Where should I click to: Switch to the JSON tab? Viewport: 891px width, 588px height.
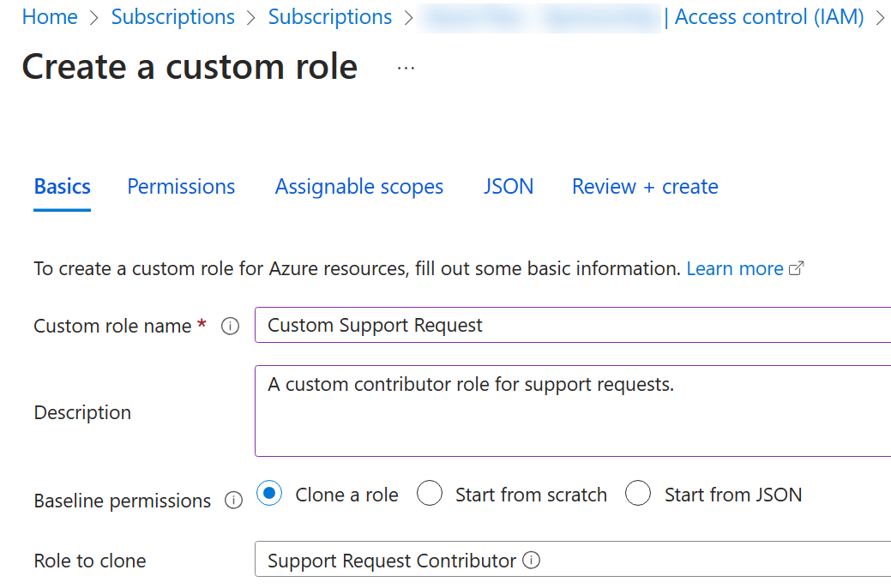(509, 186)
